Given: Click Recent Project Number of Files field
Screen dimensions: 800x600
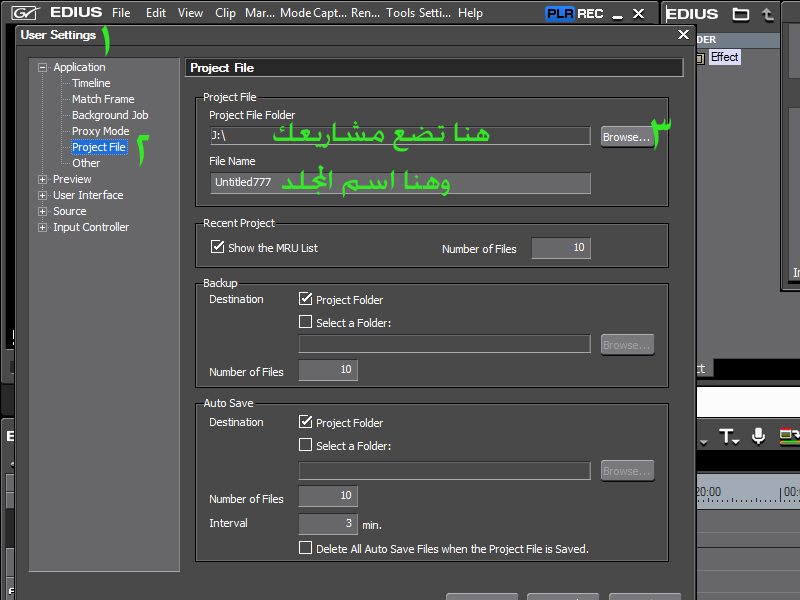Looking at the screenshot, I should click(561, 248).
